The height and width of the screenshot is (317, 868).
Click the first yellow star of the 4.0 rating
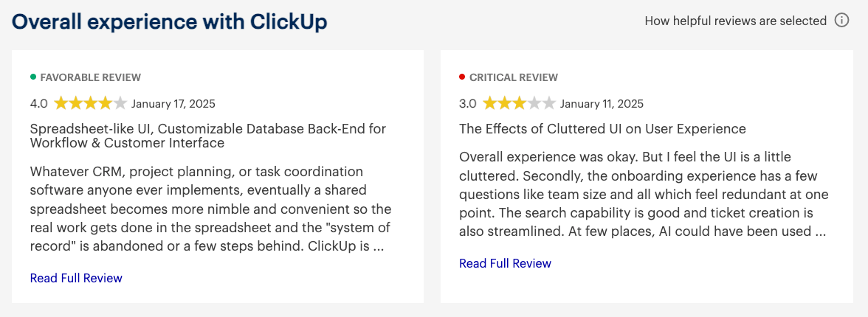tap(61, 103)
